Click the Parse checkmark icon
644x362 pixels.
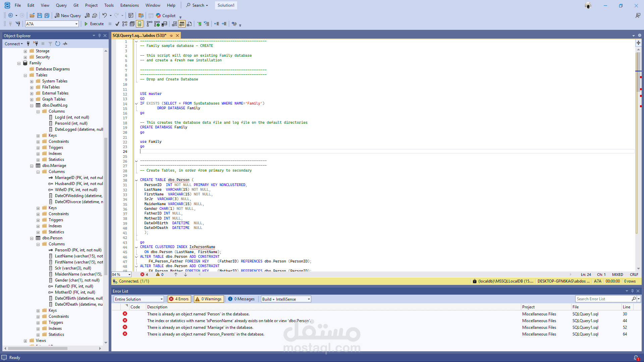117,24
